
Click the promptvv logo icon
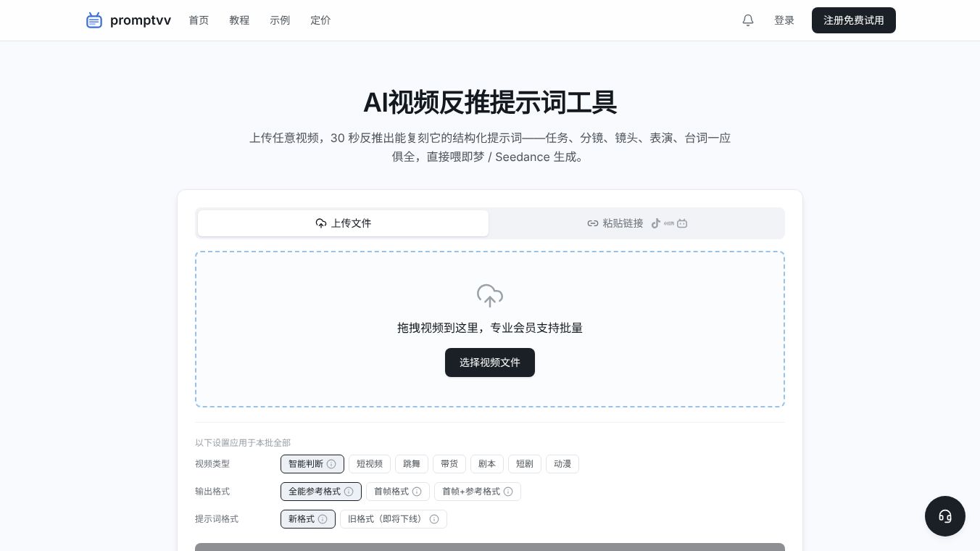[94, 20]
